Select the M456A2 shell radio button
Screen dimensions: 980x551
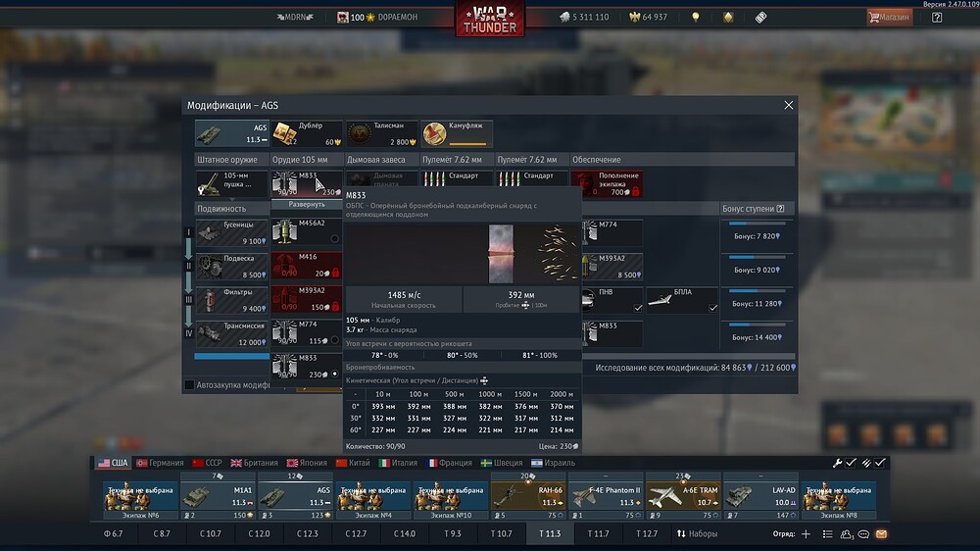[x=335, y=238]
